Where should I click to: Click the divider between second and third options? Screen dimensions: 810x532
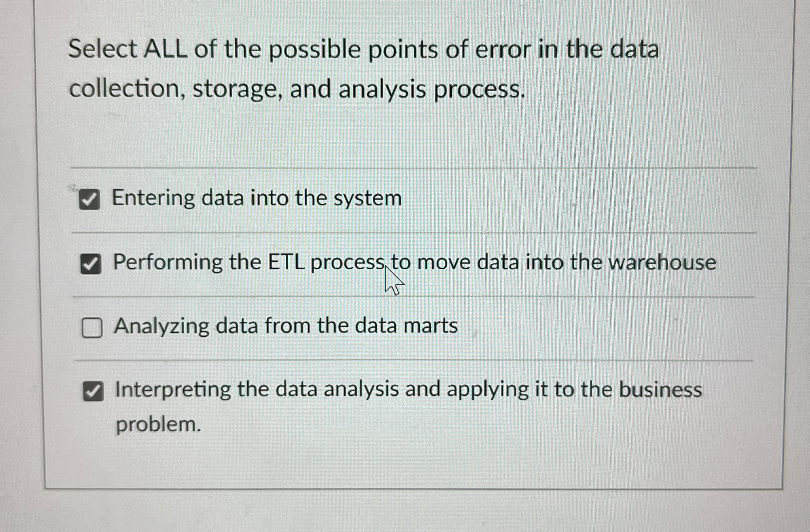click(x=408, y=297)
